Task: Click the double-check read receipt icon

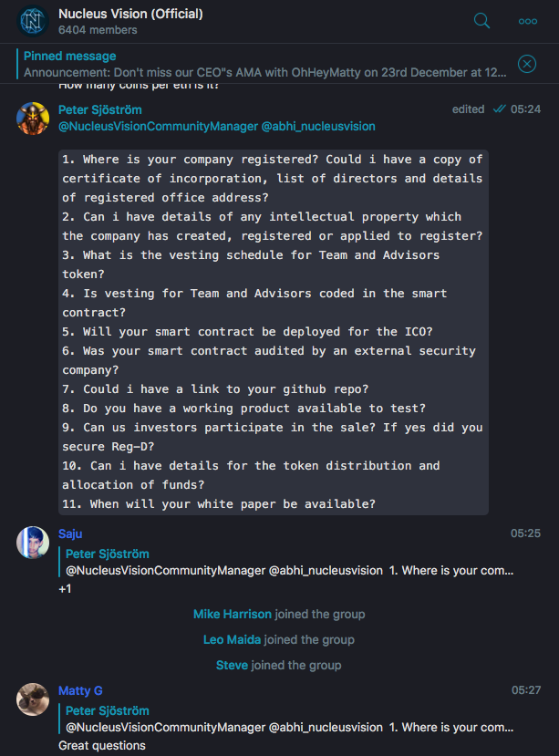Action: pyautogui.click(x=499, y=109)
